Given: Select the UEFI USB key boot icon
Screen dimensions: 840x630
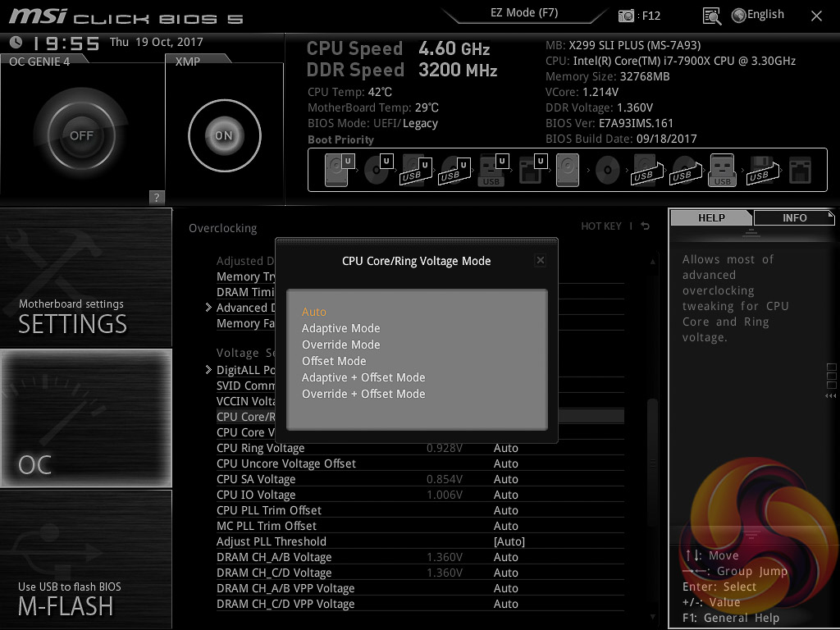Looking at the screenshot, I should point(492,171).
